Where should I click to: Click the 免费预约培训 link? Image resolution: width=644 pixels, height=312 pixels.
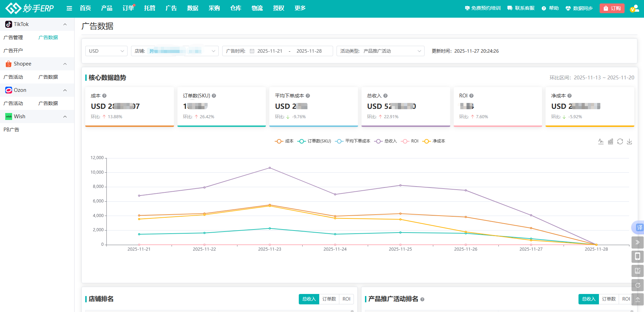pos(483,8)
